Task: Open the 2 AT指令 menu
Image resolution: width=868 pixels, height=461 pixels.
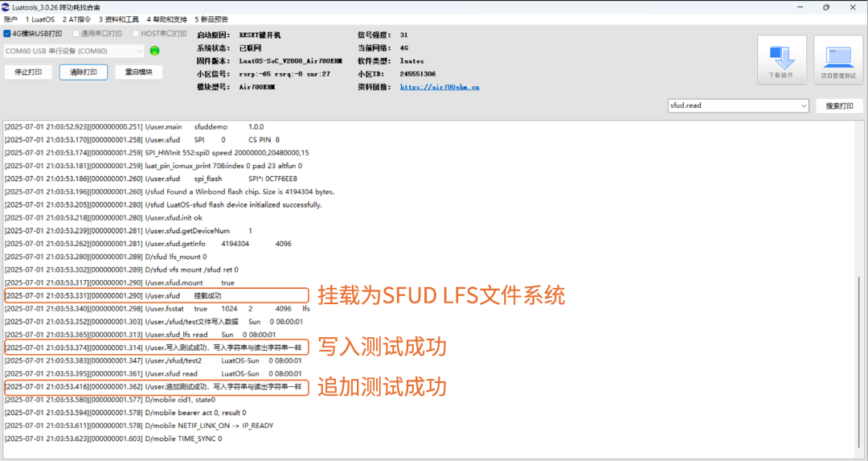Action: point(76,19)
